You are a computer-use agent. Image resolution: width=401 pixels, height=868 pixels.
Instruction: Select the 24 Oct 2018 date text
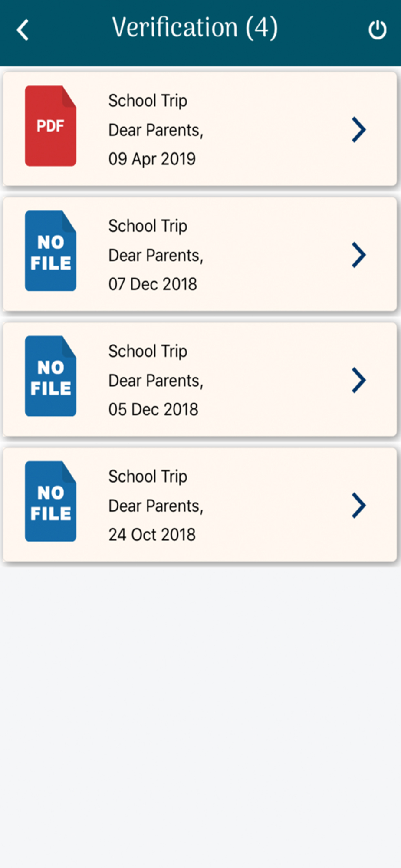point(152,535)
